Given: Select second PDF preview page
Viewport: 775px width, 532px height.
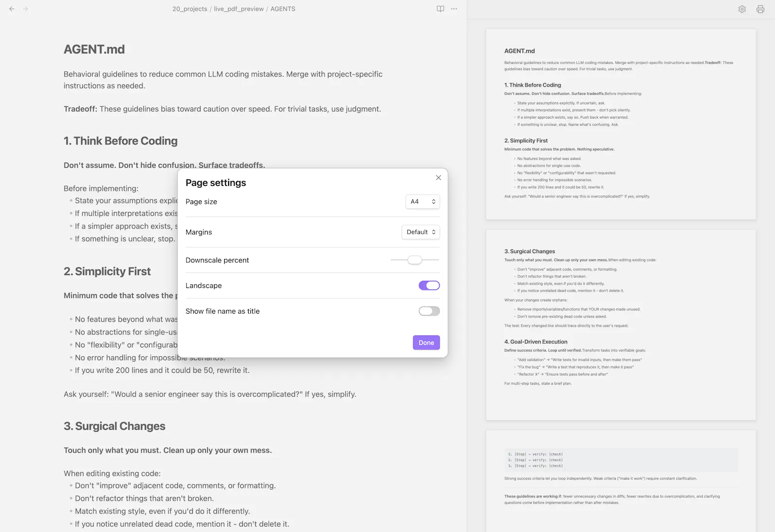Looking at the screenshot, I should click(x=621, y=325).
